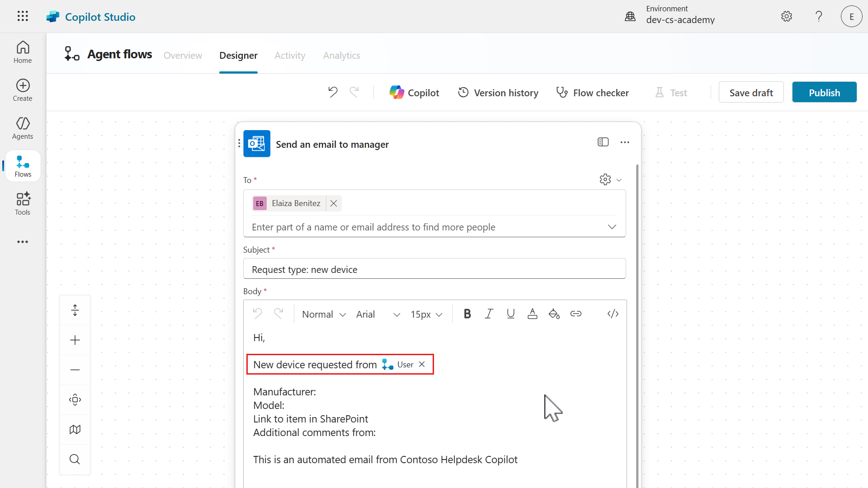Zoom into the canvas with the plus icon
868x488 pixels.
point(75,340)
